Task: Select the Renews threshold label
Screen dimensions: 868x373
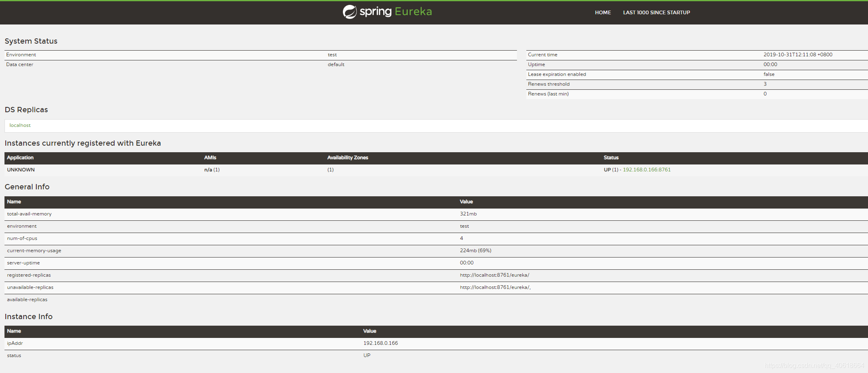Action: (549, 84)
